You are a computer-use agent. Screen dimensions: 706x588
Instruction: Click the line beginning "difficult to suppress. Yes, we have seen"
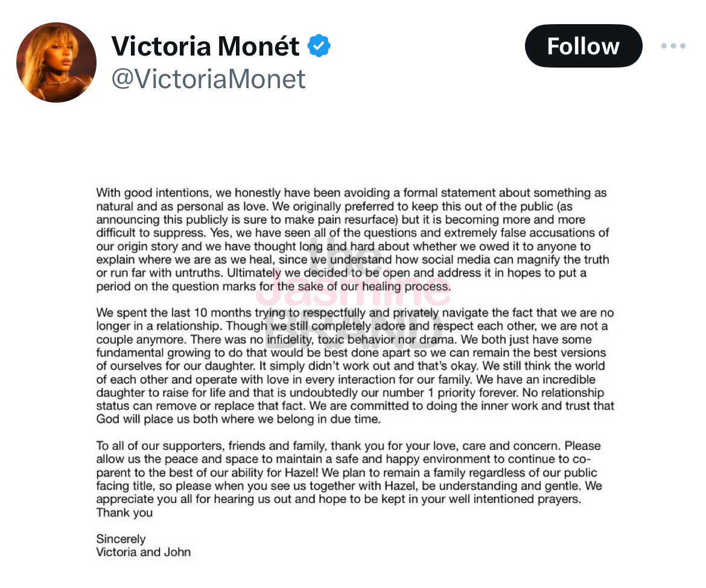(352, 233)
